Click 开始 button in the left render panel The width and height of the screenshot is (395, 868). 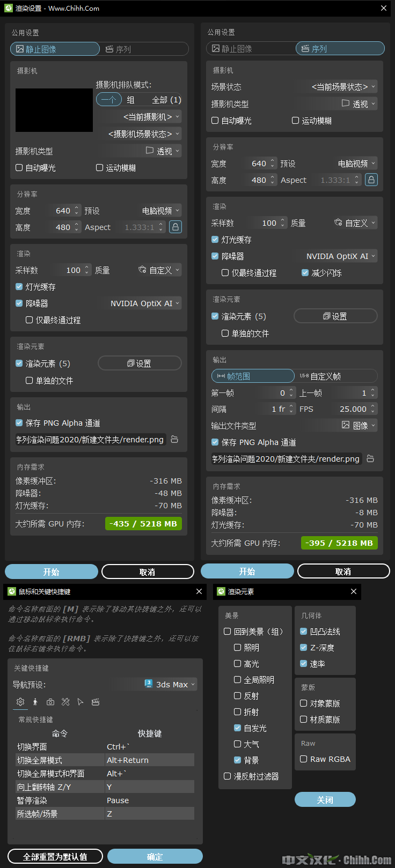click(52, 572)
